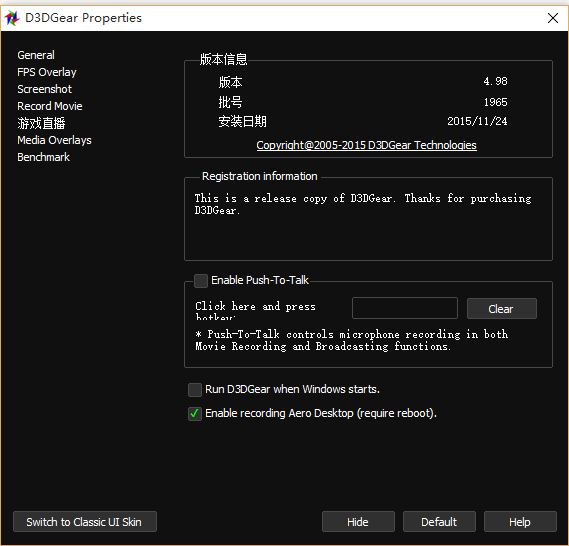This screenshot has height=546, width=569.
Task: Open the General settings page
Action: point(36,55)
